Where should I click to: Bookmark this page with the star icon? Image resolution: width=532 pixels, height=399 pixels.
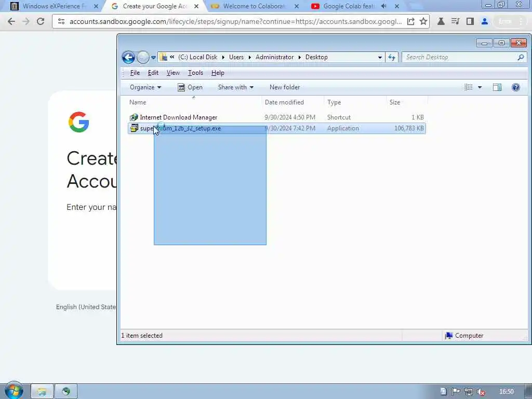tap(423, 21)
